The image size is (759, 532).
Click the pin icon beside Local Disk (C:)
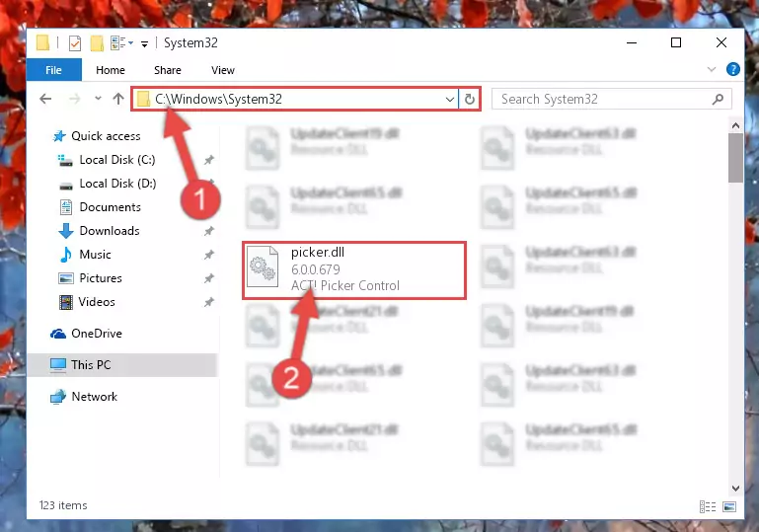coord(208,160)
